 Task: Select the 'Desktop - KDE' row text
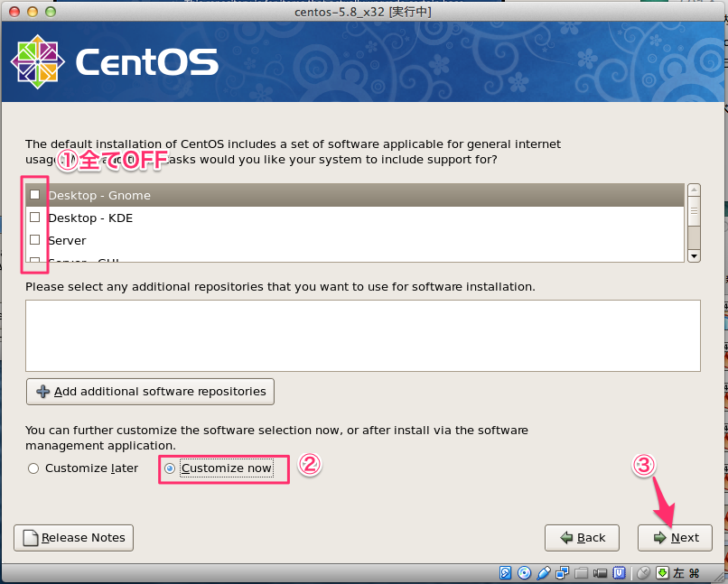[90, 218]
